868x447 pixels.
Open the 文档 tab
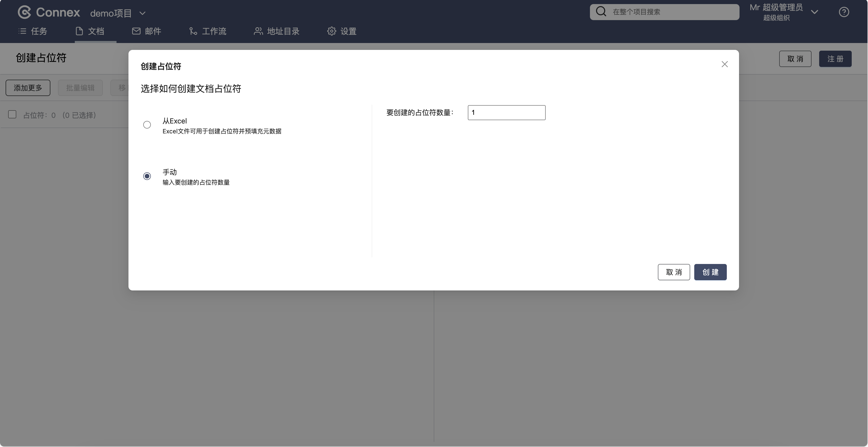(95, 31)
